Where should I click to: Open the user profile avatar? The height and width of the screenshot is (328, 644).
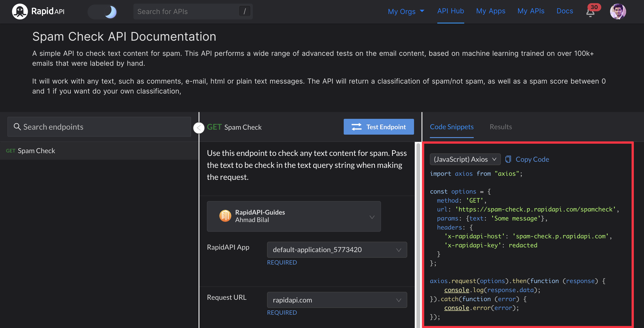point(618,12)
